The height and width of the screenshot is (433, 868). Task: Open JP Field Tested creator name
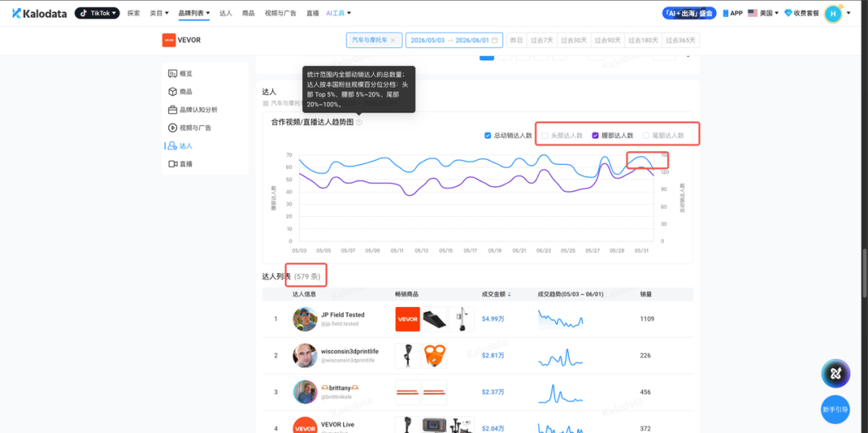coord(342,315)
